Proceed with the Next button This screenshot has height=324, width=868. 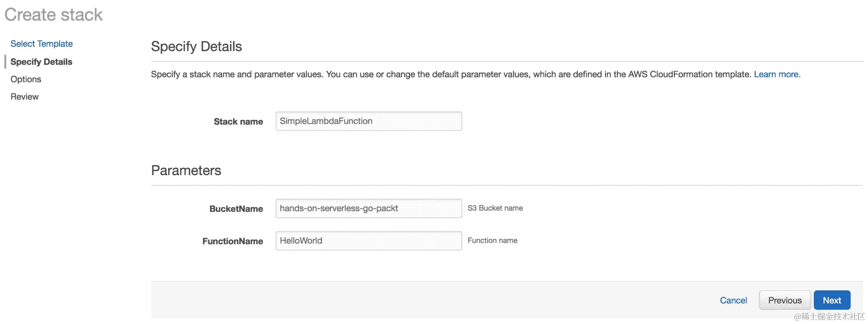(x=831, y=300)
